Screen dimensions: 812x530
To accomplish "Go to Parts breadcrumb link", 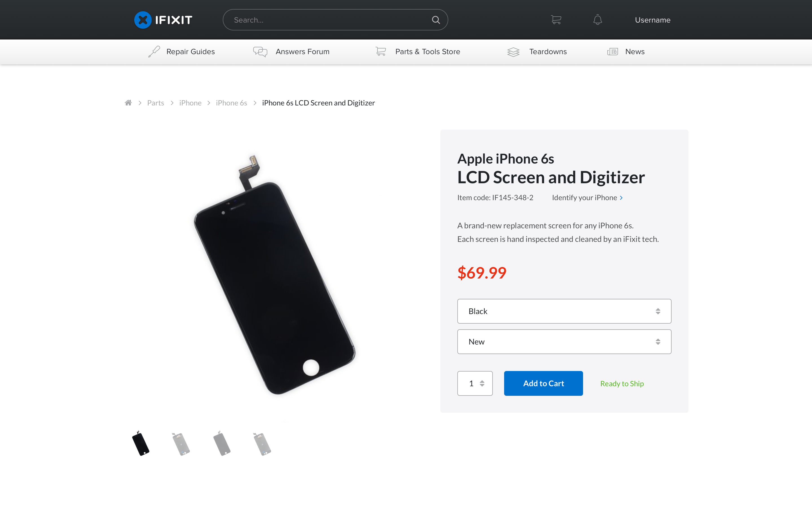I will [x=156, y=103].
